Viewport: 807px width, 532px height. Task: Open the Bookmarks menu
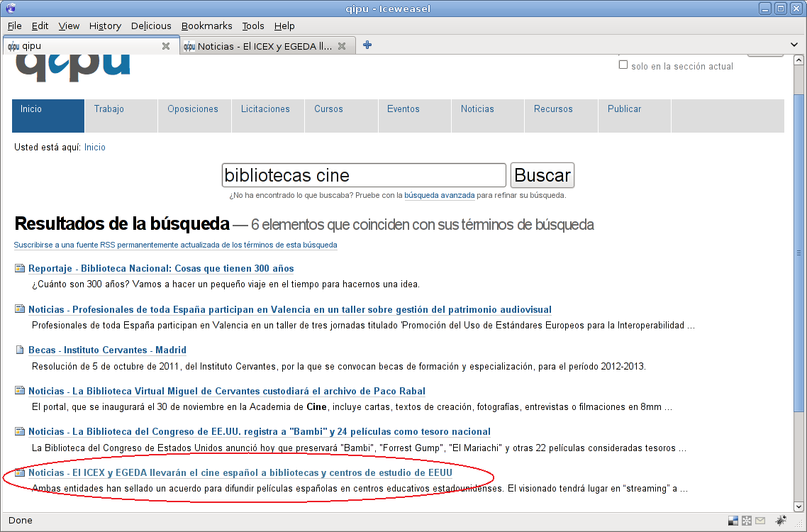[x=206, y=26]
